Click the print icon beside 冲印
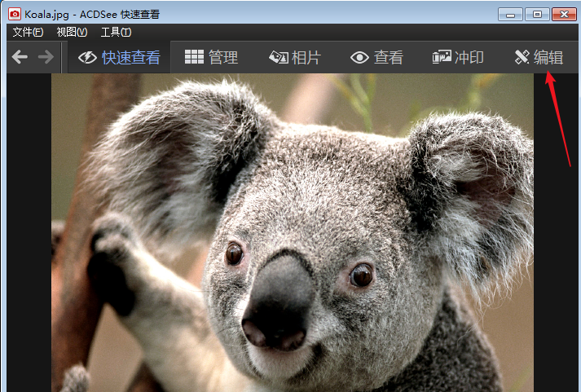Screen dimensions: 581x392 [x=442, y=57]
